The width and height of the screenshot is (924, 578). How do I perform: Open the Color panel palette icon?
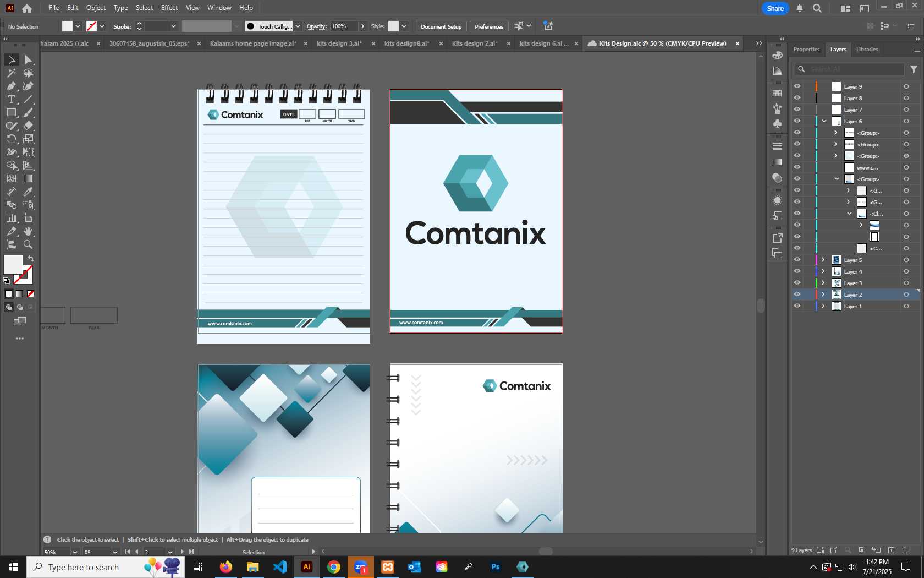point(777,55)
